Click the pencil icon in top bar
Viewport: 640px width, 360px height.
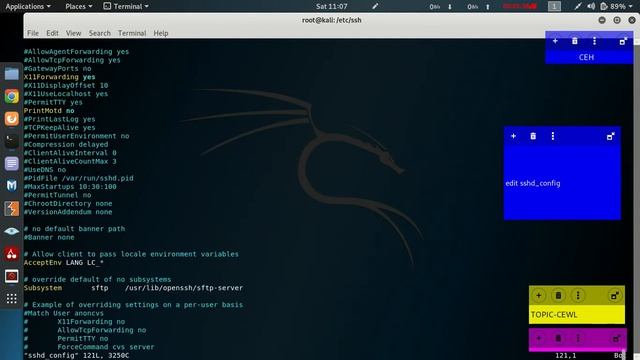375,6
